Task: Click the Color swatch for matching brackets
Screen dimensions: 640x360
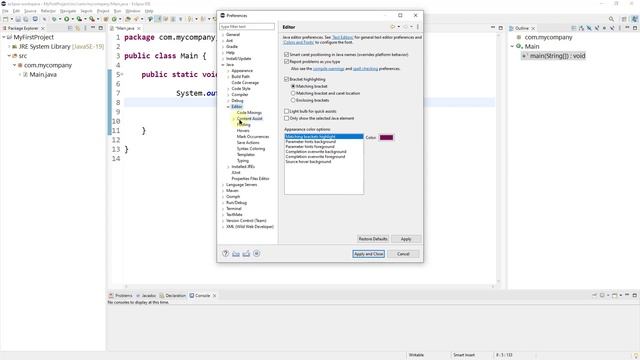Action: (x=386, y=138)
